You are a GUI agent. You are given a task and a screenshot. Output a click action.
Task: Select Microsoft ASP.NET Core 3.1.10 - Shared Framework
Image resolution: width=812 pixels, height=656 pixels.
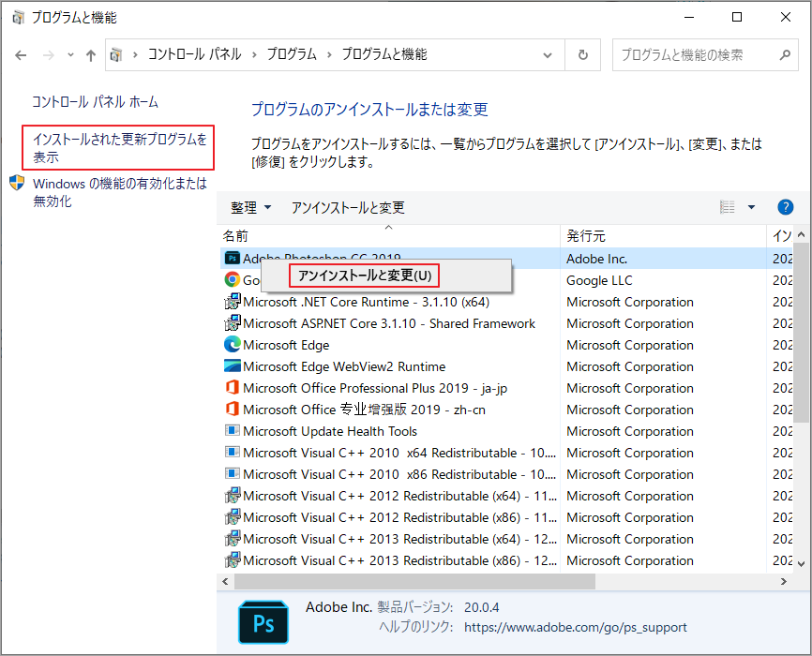(390, 323)
